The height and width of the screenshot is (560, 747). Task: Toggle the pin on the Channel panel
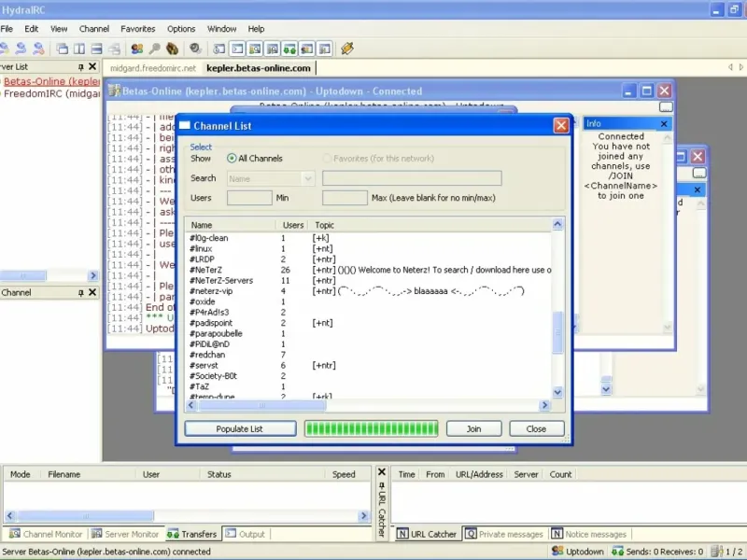[x=80, y=293]
